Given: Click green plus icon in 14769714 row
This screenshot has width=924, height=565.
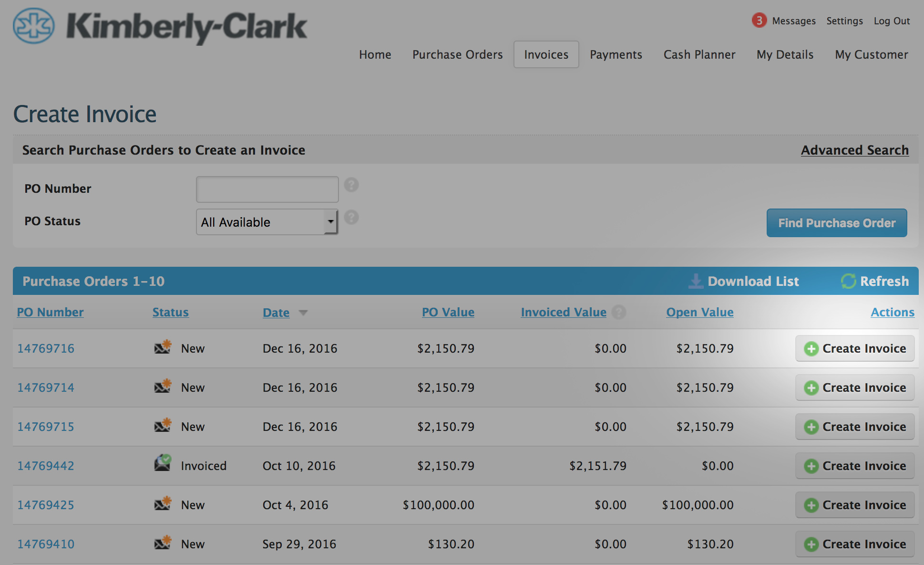Looking at the screenshot, I should [x=811, y=388].
